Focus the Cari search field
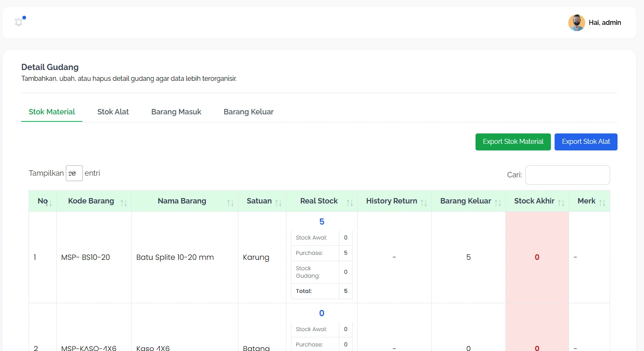This screenshot has width=644, height=351. tap(567, 175)
